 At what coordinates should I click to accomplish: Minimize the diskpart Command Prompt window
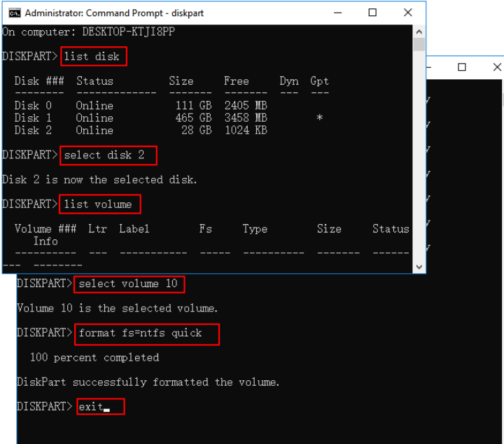[x=337, y=13]
